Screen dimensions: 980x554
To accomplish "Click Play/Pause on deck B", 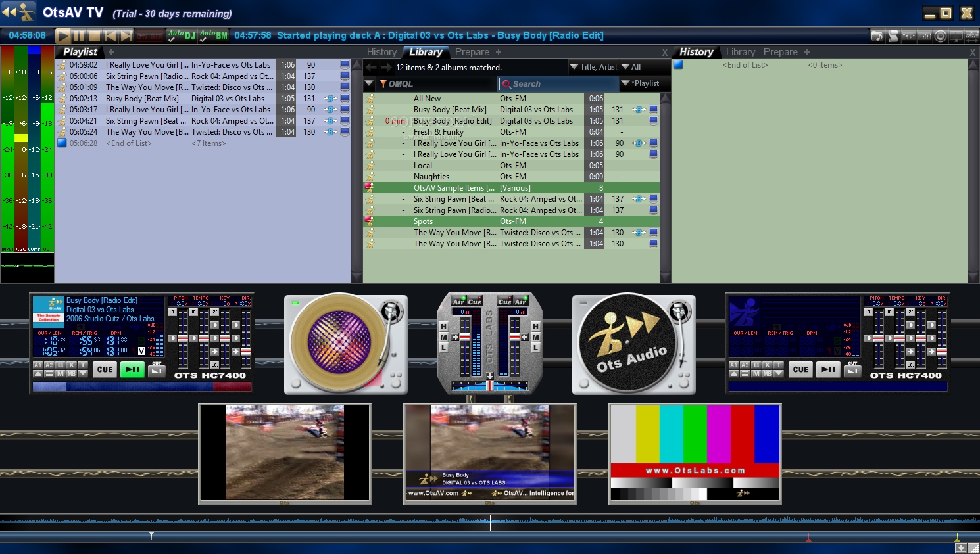I will tap(828, 369).
